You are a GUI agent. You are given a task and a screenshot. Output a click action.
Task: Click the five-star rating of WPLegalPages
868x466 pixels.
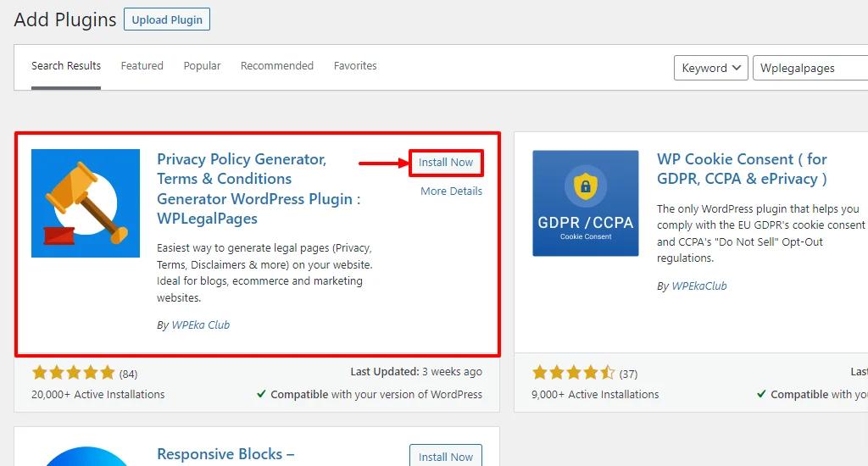point(73,373)
